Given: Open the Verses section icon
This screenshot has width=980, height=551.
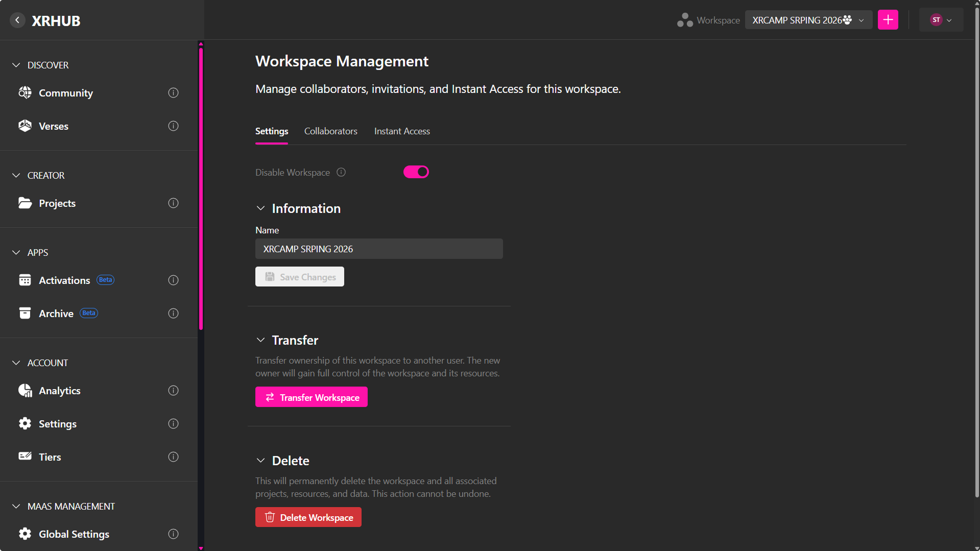Looking at the screenshot, I should coord(25,126).
